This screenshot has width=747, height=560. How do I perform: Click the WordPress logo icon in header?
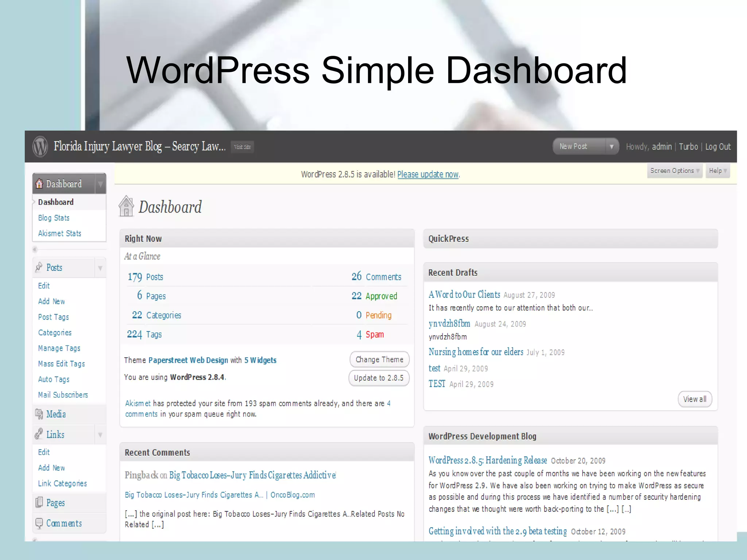[40, 147]
